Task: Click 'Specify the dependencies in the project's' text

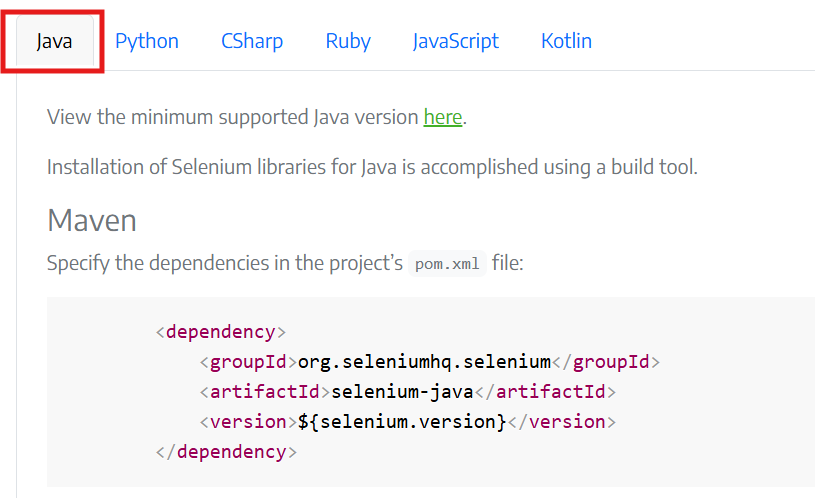Action: coord(225,263)
